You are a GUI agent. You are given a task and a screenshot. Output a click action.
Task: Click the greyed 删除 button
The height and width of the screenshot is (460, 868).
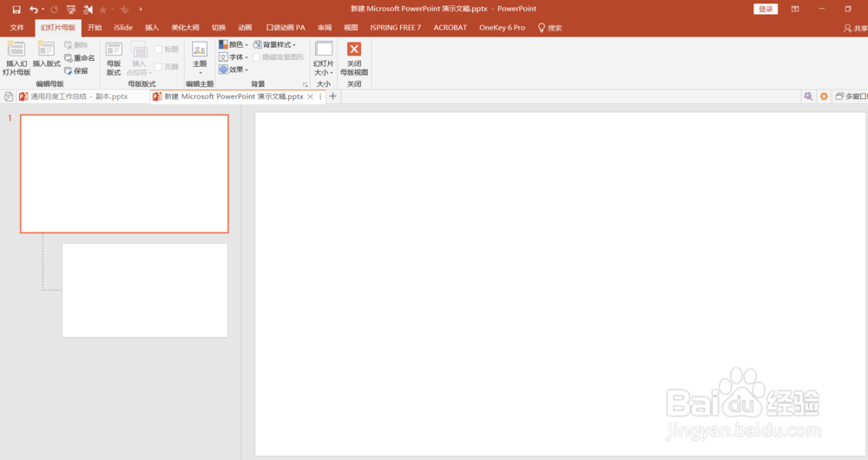pos(76,45)
